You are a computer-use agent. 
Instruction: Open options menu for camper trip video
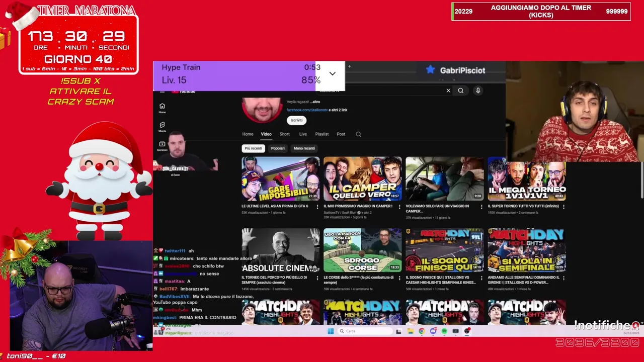(399, 207)
